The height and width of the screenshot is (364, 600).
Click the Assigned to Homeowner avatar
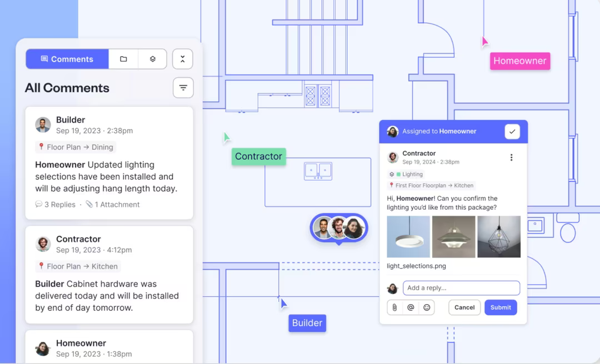(393, 132)
